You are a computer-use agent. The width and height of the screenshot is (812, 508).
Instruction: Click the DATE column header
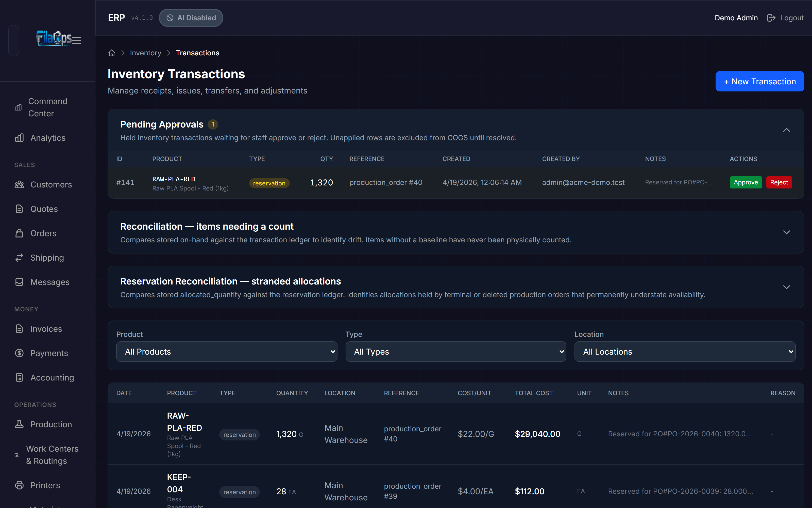[x=124, y=393]
